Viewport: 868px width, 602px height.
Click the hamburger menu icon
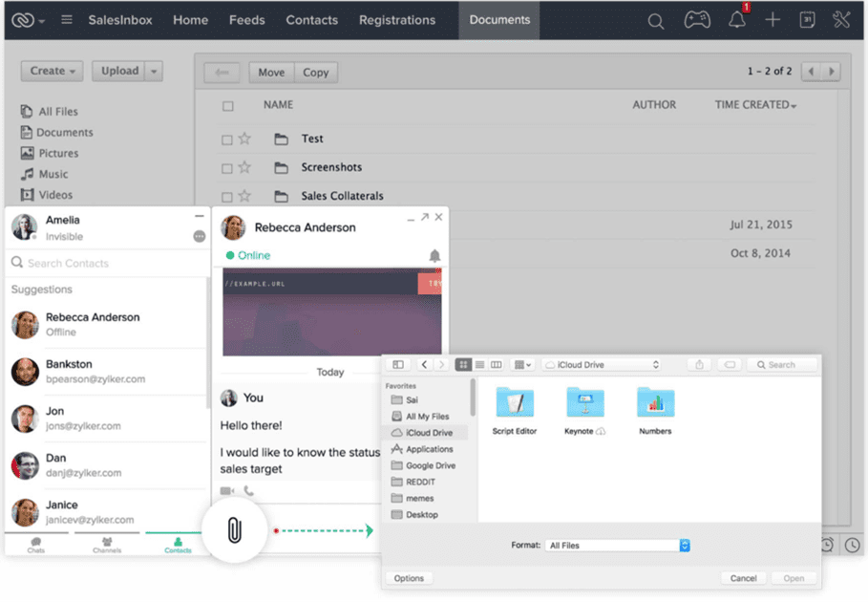(x=67, y=20)
